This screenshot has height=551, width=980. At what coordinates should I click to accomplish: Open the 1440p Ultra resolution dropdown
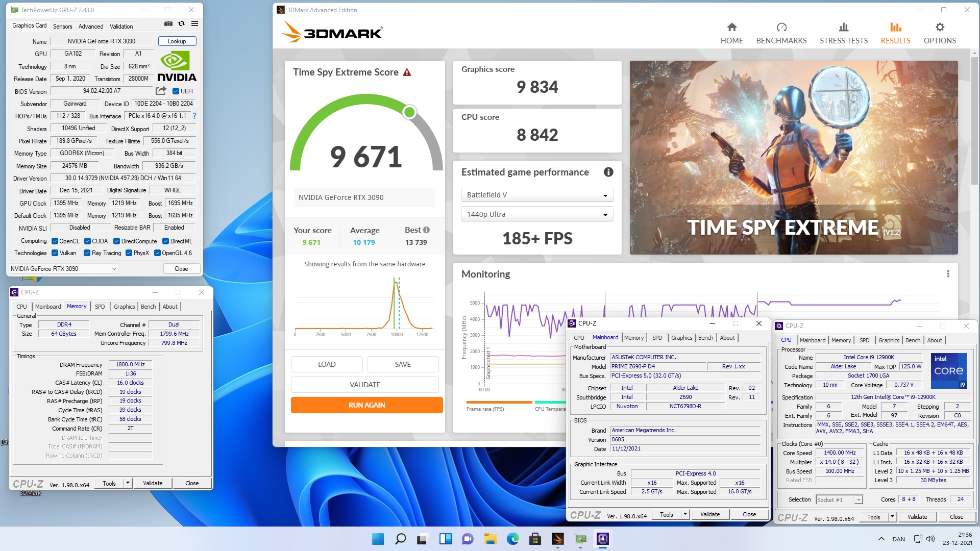tap(537, 214)
